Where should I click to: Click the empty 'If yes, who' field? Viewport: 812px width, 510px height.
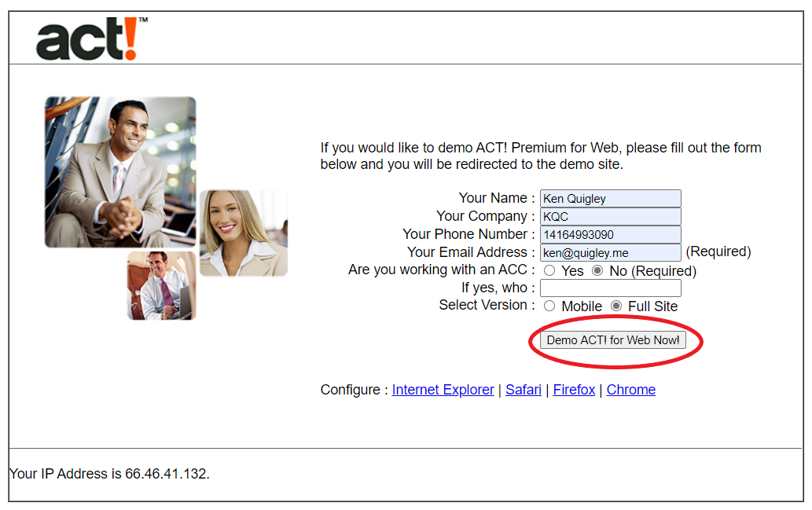coord(610,288)
